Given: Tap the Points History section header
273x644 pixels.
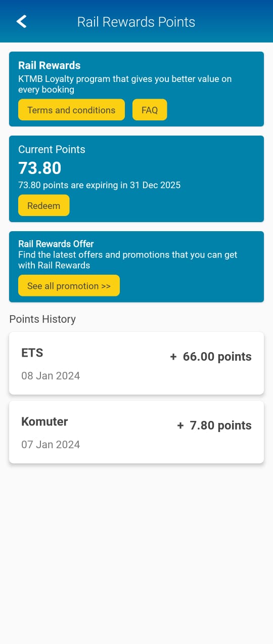Looking at the screenshot, I should coord(42,319).
